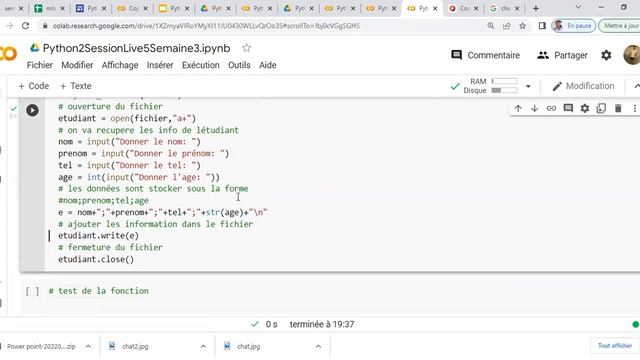Screen dimensions: 640x360
Task: Click the '# test de la fonction' line
Action: coord(98,291)
